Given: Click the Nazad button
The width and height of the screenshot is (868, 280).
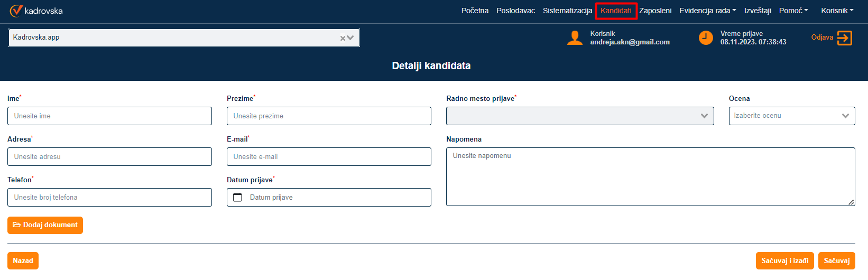Looking at the screenshot, I should tap(23, 260).
